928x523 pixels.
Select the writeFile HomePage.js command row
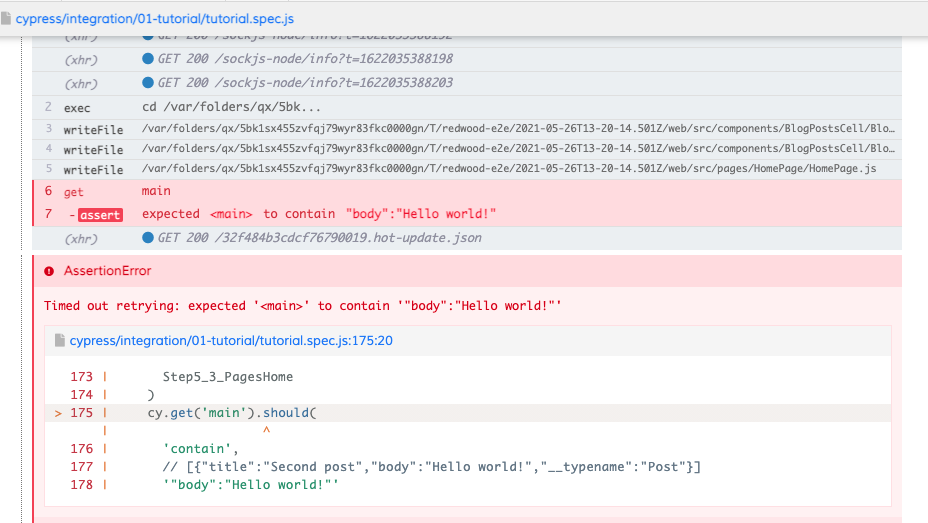click(467, 169)
